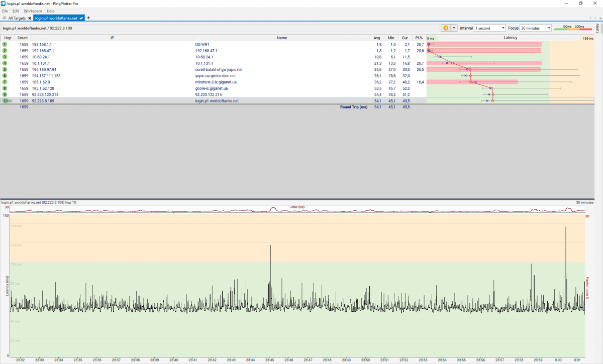The width and height of the screenshot is (603, 364).
Task: Click the hop 8 green number icon
Action: (x=5, y=88)
